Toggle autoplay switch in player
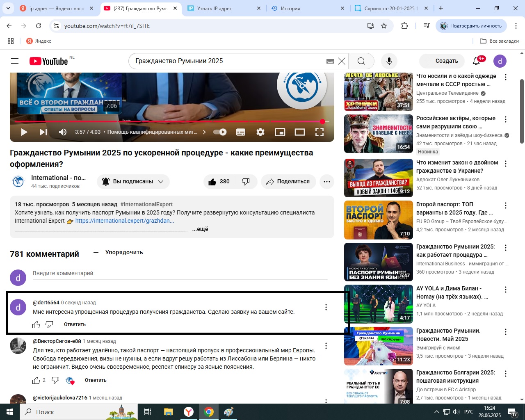This screenshot has height=420, width=525. click(220, 132)
